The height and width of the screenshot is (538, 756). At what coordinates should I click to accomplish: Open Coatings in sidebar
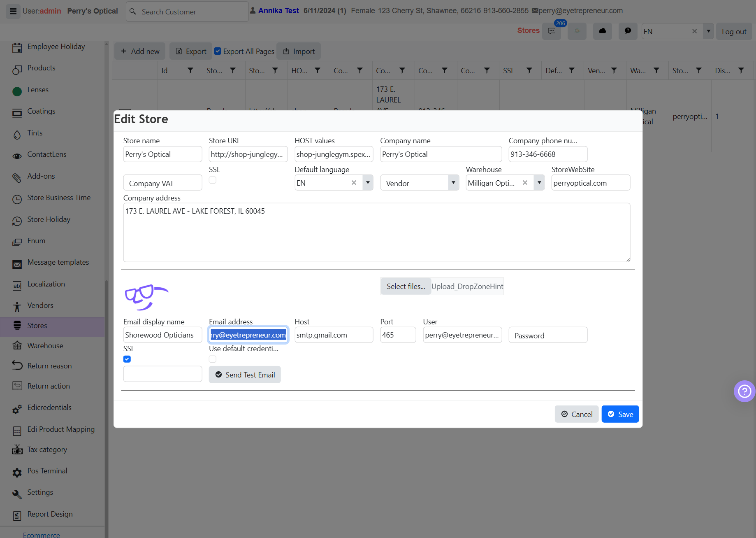[x=41, y=111]
